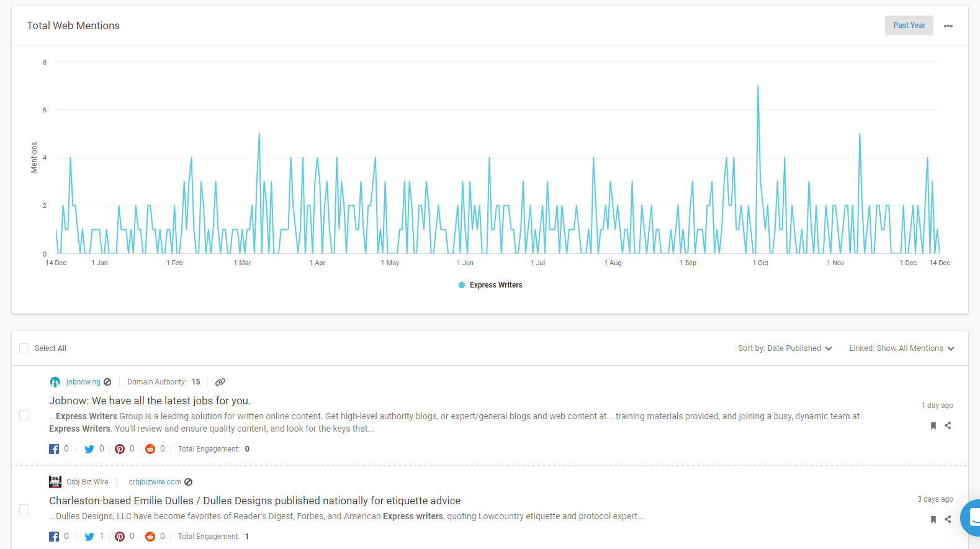This screenshot has height=549, width=980.
Task: Expand Linked: Show All Mentions dropdown
Action: tap(901, 348)
